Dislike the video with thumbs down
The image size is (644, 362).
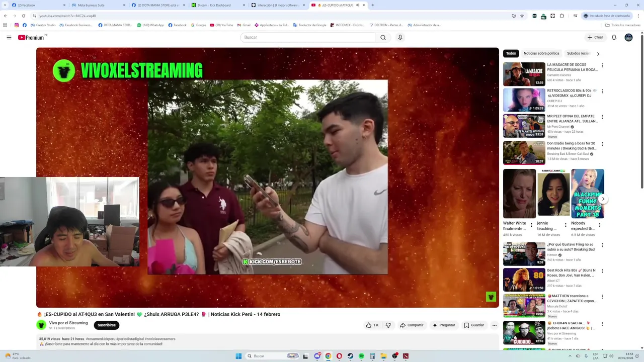coord(388,325)
